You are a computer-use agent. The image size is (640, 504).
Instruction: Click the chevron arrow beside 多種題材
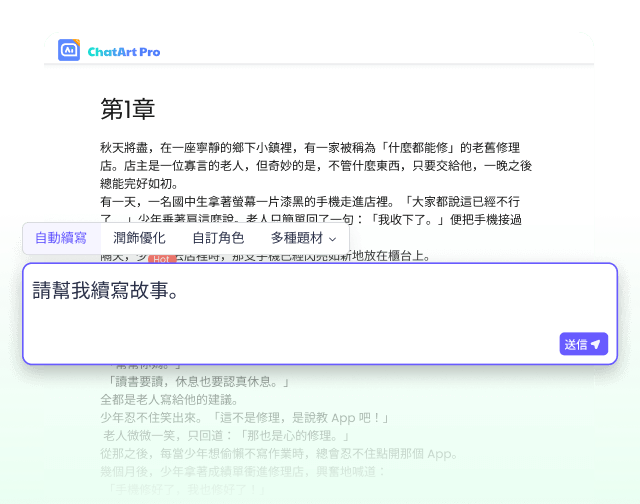point(333,239)
